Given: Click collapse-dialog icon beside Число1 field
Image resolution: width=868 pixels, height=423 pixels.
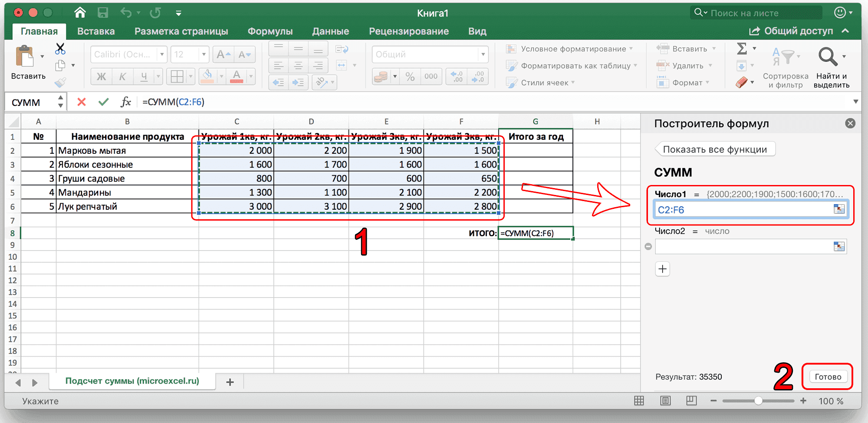Looking at the screenshot, I should 838,209.
